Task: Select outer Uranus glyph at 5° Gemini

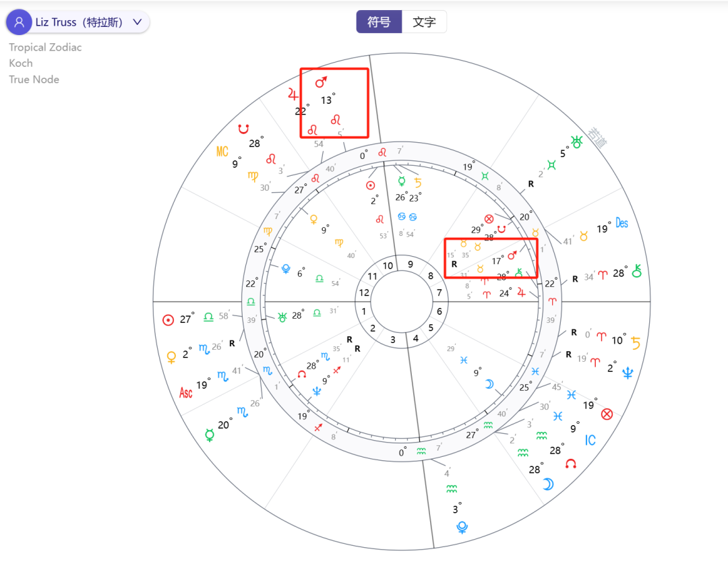Action: [576, 142]
